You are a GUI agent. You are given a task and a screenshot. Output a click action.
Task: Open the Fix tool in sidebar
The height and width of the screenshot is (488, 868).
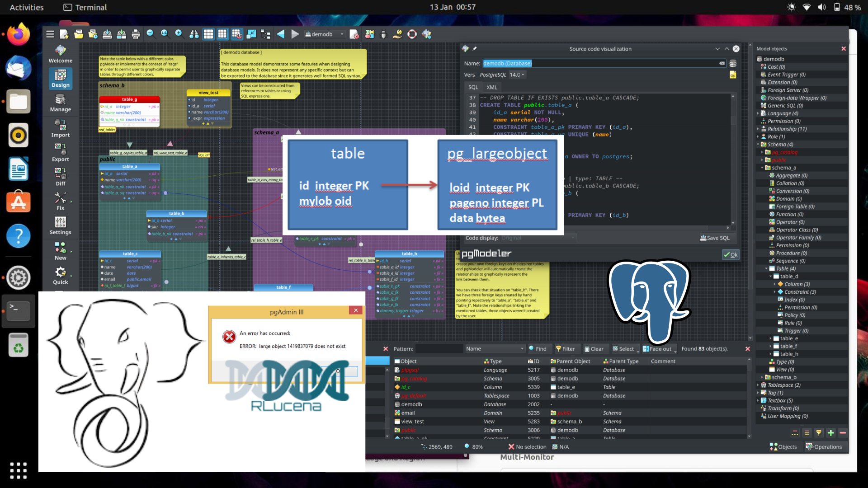[x=61, y=202]
